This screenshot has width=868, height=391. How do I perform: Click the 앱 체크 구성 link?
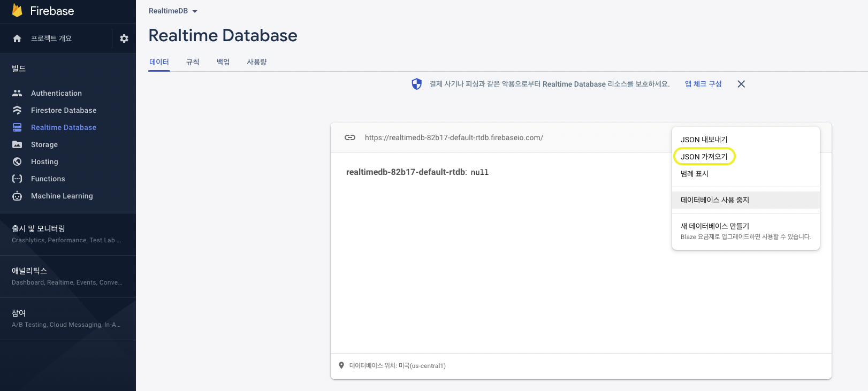point(703,84)
